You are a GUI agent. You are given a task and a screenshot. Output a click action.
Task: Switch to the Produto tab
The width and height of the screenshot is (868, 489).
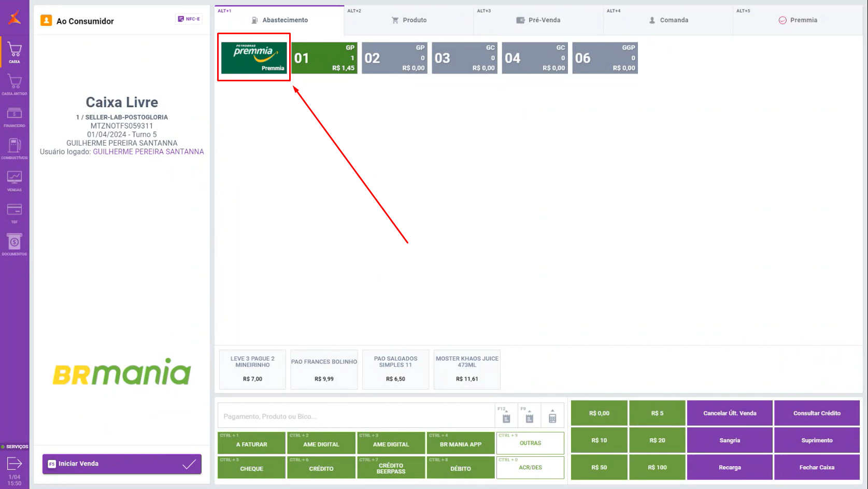[409, 20]
